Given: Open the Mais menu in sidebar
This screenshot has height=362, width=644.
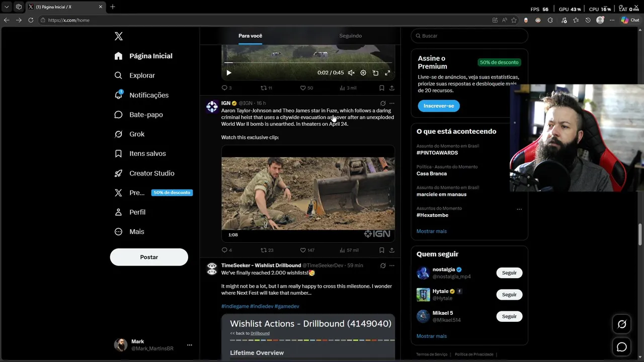Looking at the screenshot, I should tap(129, 232).
